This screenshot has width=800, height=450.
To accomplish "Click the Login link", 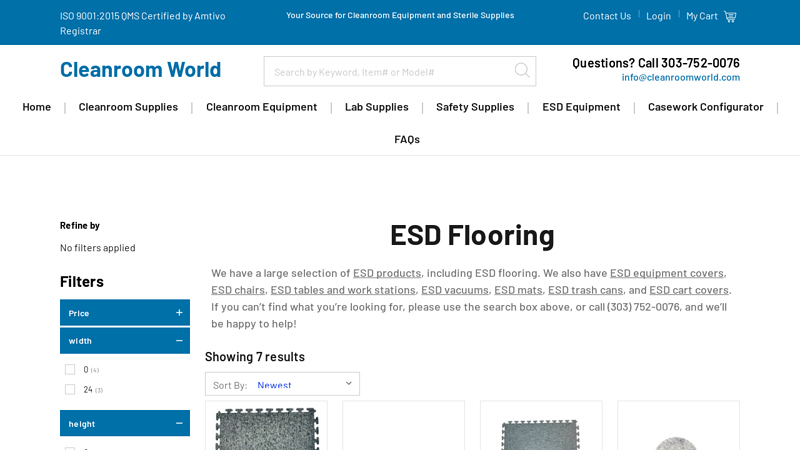I will coord(658,16).
